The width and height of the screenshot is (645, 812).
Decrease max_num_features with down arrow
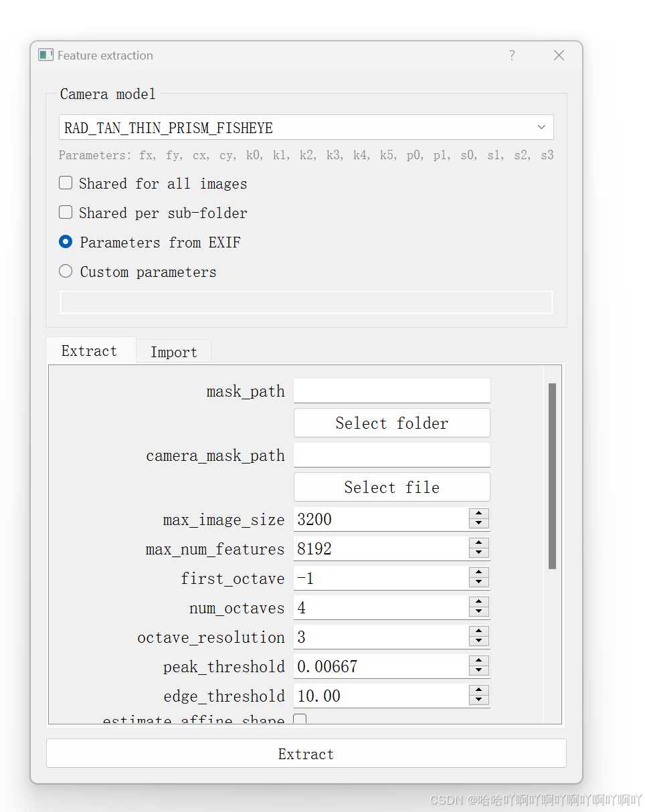coord(479,554)
